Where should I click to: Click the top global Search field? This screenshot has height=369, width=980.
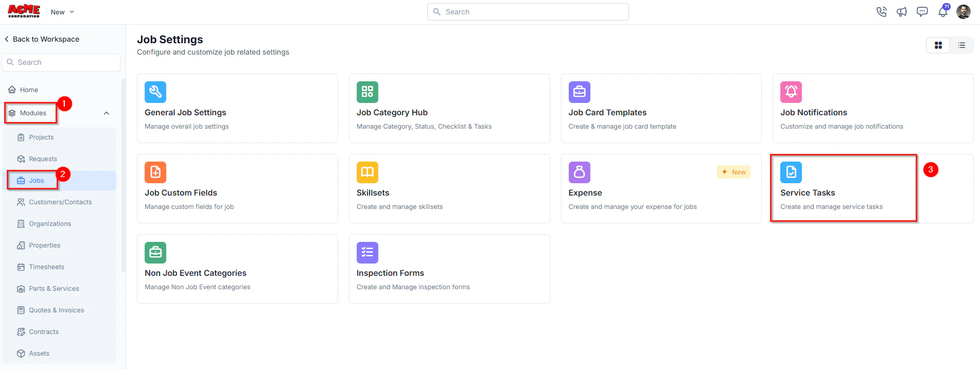[528, 12]
